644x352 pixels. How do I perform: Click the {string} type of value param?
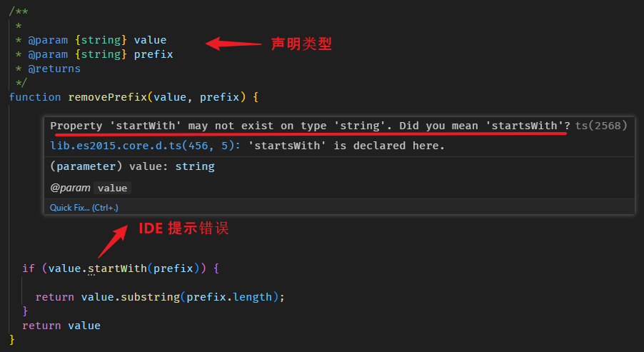pos(101,40)
